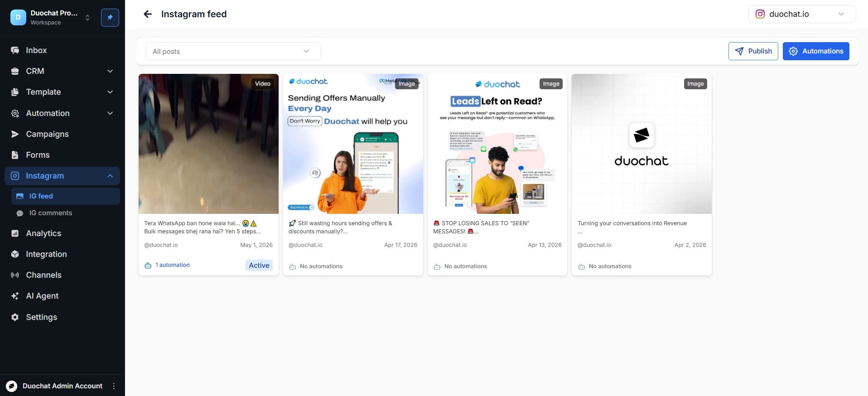Click No automations on the Apr 17 post

click(x=321, y=266)
